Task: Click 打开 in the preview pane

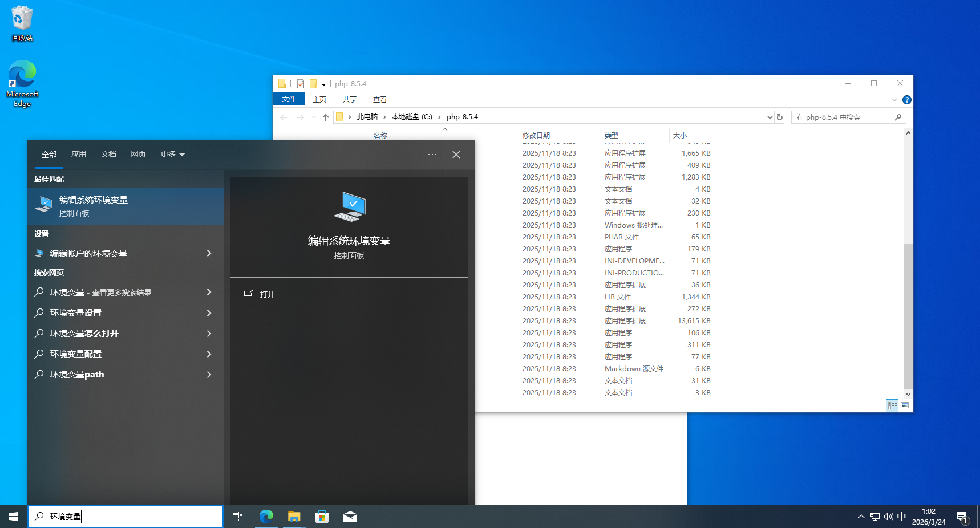Action: [267, 294]
